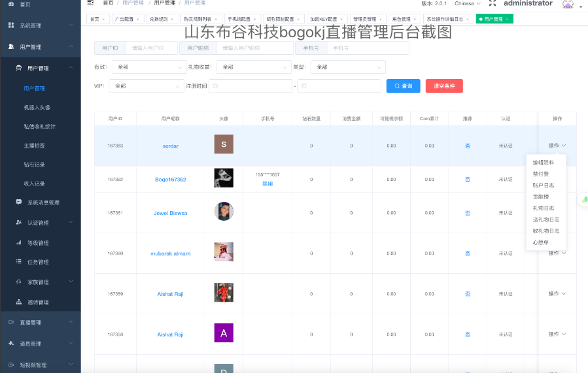The image size is (588, 373).
Task: Click the administrator avatar icon
Action: [x=567, y=5]
